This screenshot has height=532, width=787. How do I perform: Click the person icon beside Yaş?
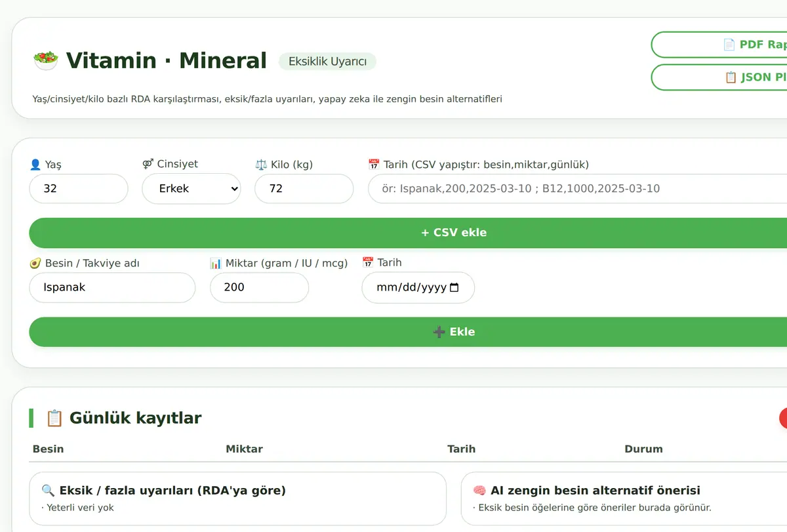click(35, 165)
